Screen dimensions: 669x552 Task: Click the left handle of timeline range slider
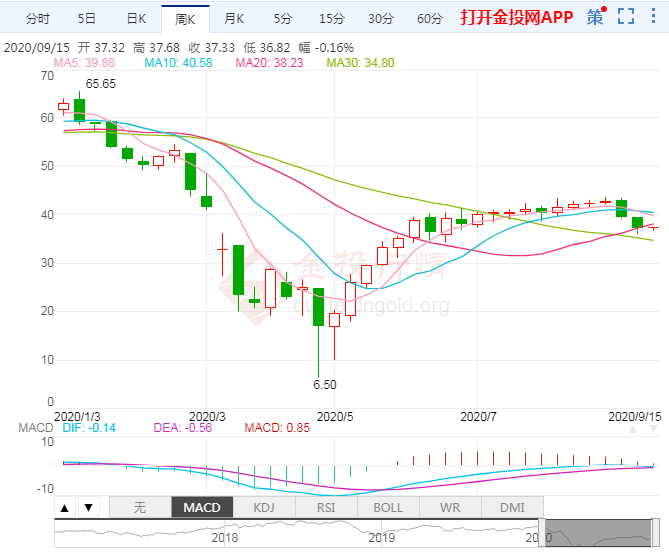tap(542, 532)
